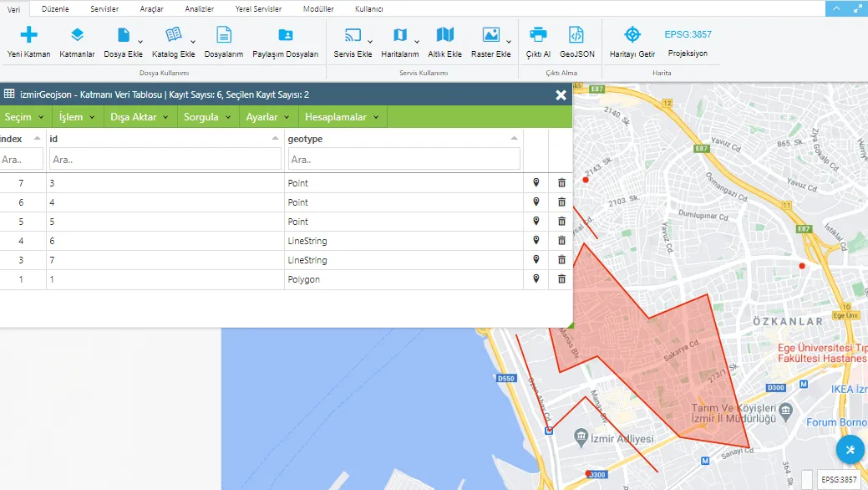Open Servis Ekle dropdown arrow
This screenshot has height=490, width=868.
(x=370, y=42)
